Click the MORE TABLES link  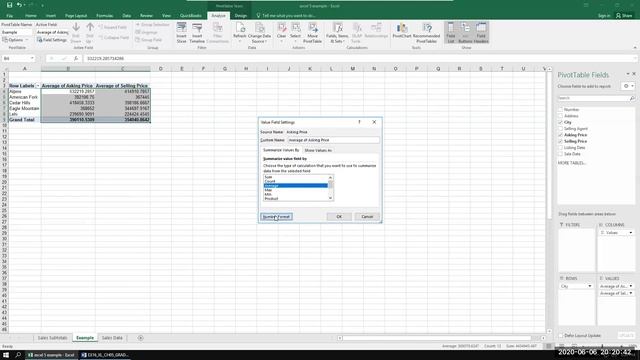[x=572, y=163]
